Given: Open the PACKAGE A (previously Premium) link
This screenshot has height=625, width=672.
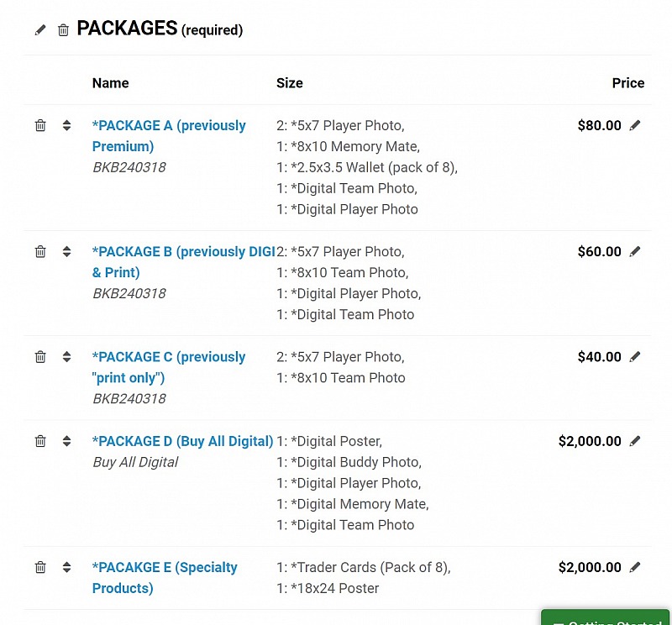Looking at the screenshot, I should tap(169, 136).
